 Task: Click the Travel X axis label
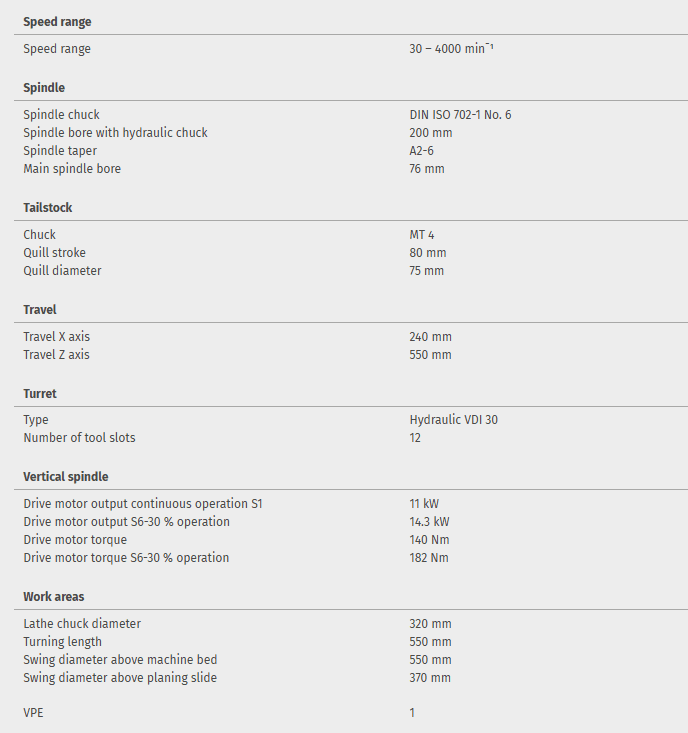(56, 337)
